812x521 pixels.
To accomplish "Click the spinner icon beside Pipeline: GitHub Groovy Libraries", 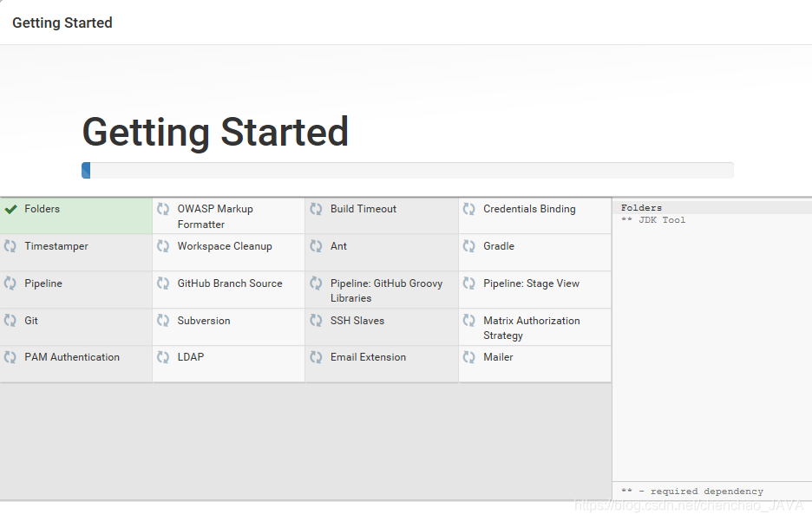I will coord(316,283).
